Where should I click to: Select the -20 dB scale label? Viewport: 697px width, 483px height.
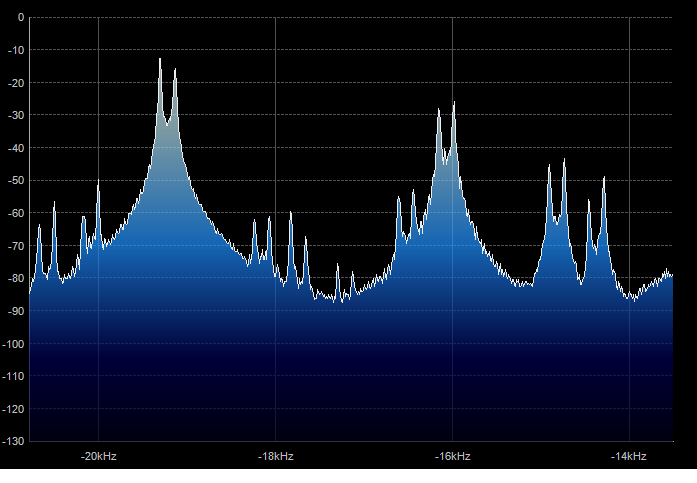click(x=16, y=83)
